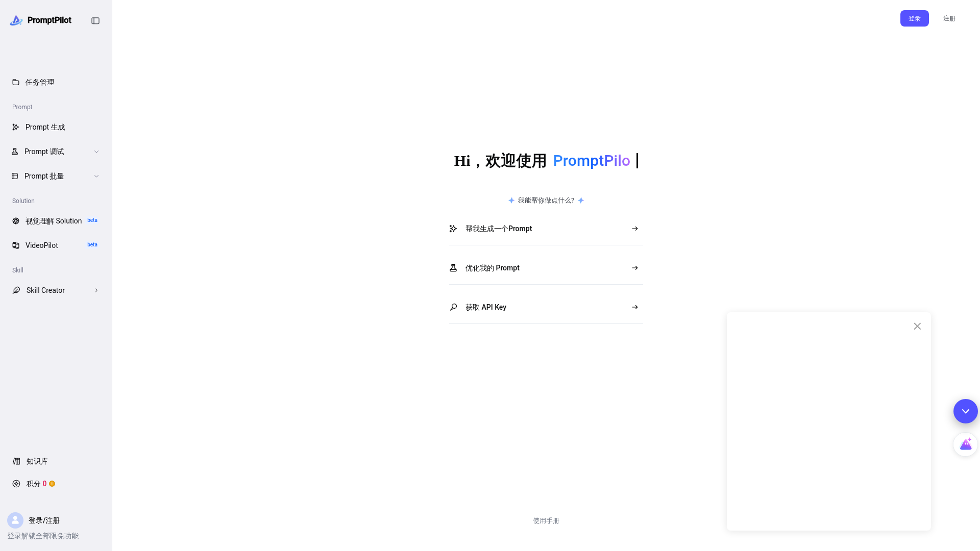Click the 登录解锁全部限免功能 text

pos(43,536)
